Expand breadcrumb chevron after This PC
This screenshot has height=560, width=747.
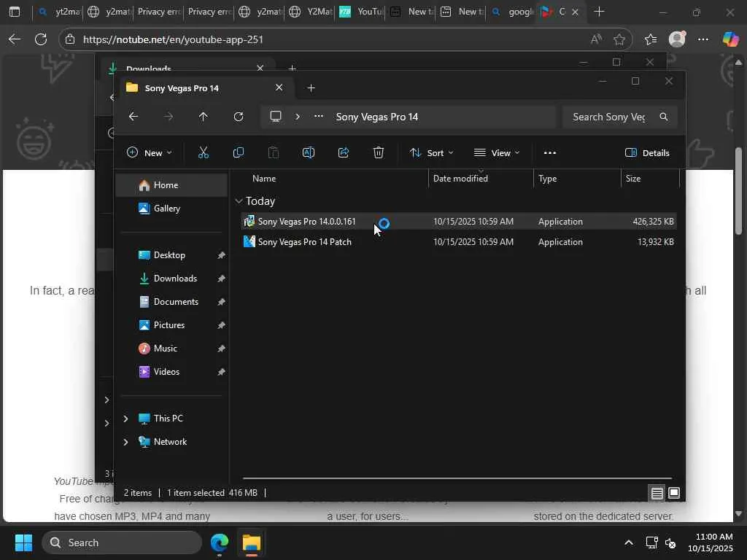point(298,117)
